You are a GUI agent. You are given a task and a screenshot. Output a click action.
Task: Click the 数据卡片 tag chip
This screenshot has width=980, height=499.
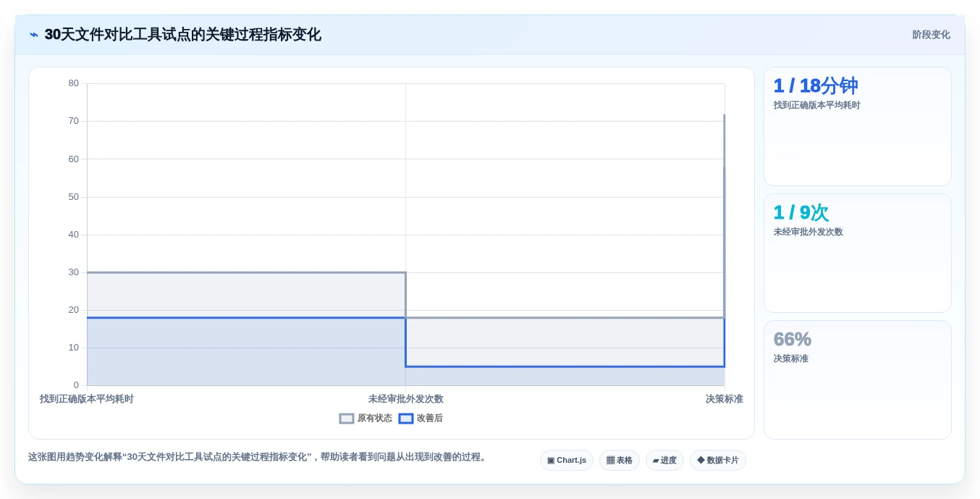(x=718, y=460)
